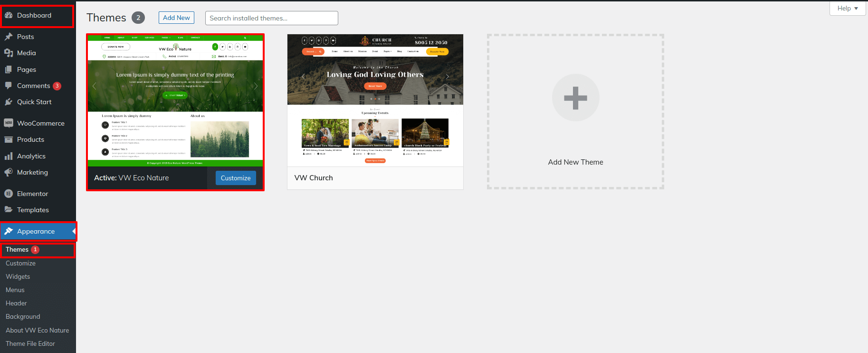
Task: Click the Analytics bar chart icon
Action: pyautogui.click(x=9, y=156)
